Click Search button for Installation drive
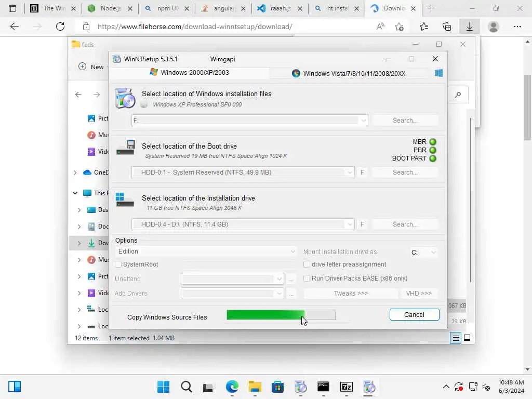This screenshot has width=532, height=399. tap(405, 224)
